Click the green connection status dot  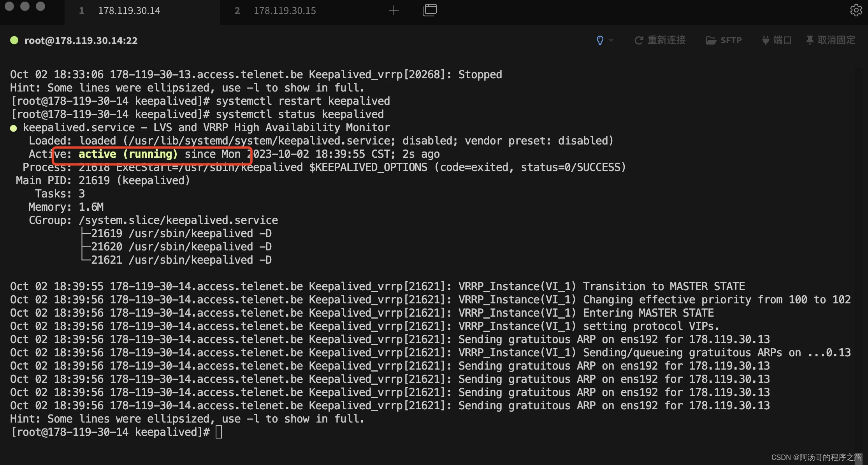click(x=14, y=40)
